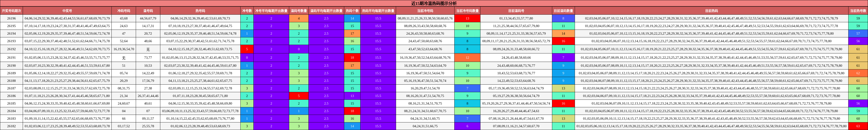The width and height of the screenshot is (868, 130).
Task: Click the 温码号数量 column header
Action: 299,11
